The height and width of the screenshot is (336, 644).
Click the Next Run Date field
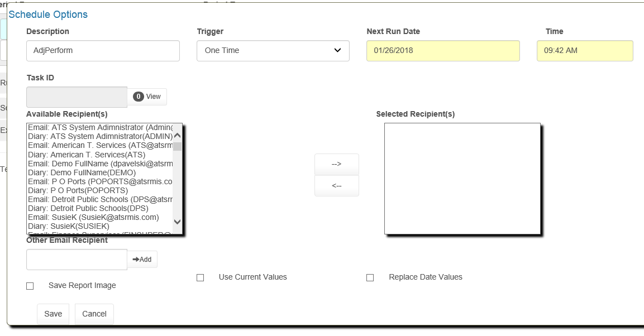pyautogui.click(x=442, y=50)
